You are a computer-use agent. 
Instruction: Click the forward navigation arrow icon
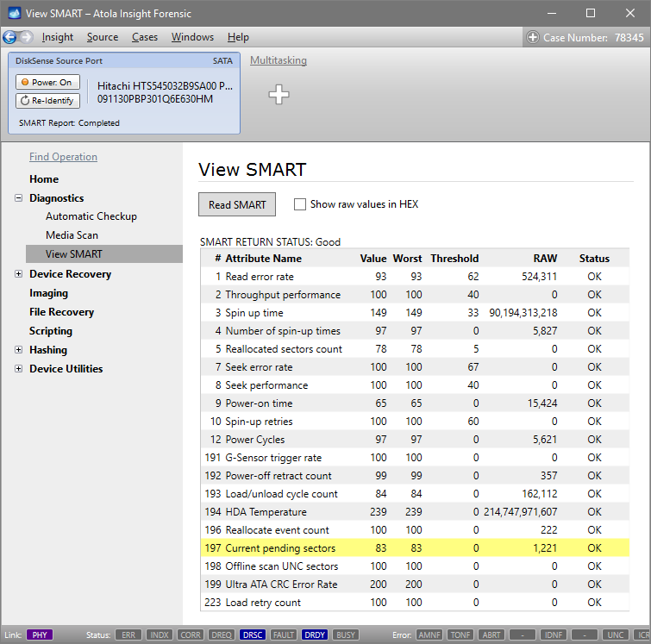(x=27, y=37)
